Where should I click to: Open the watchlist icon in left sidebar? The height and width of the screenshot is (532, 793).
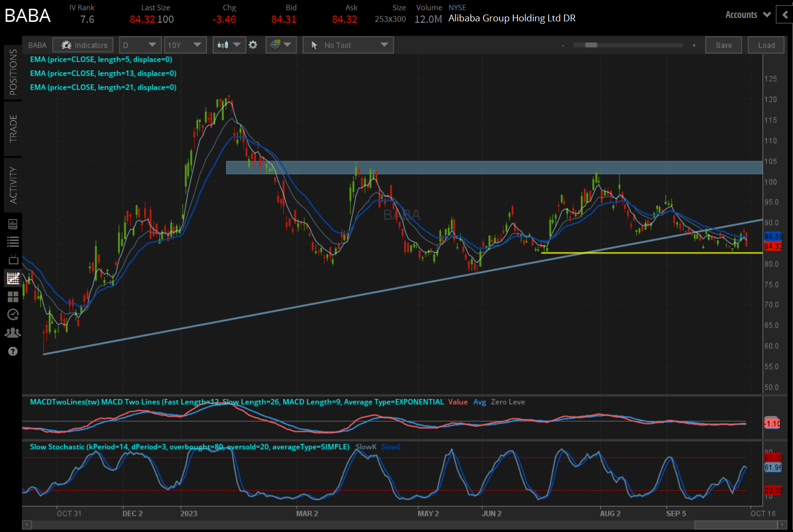click(13, 241)
